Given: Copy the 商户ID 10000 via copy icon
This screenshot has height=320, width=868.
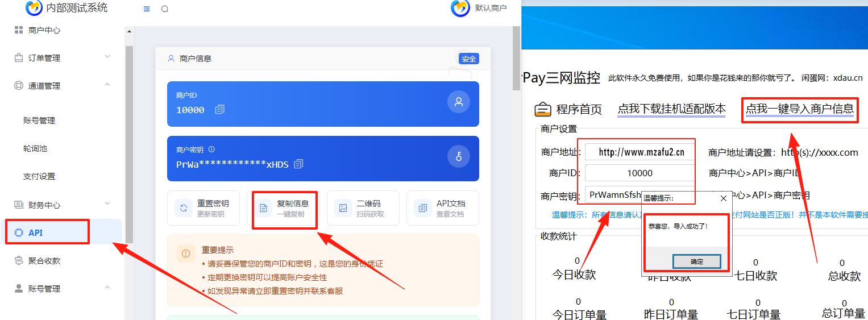Looking at the screenshot, I should coord(220,110).
